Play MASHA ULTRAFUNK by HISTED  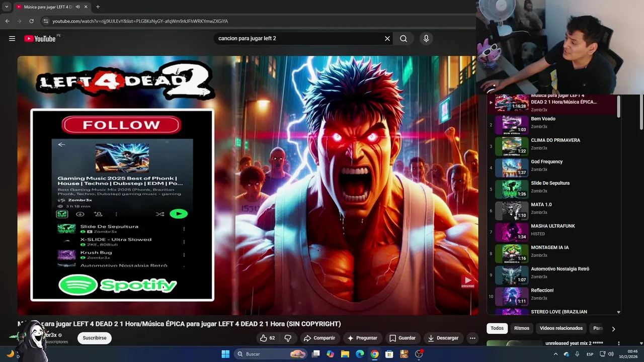551,232
